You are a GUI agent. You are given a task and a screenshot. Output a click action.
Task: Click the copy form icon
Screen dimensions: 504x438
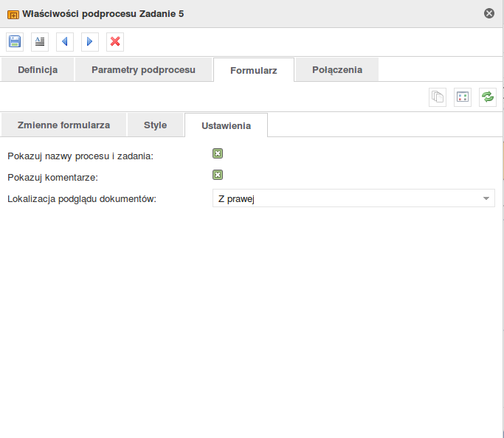point(438,97)
